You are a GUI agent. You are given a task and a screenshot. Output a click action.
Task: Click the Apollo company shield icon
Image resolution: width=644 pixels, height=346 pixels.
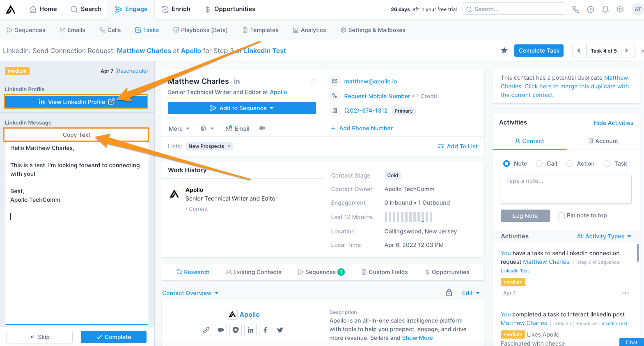236,330
